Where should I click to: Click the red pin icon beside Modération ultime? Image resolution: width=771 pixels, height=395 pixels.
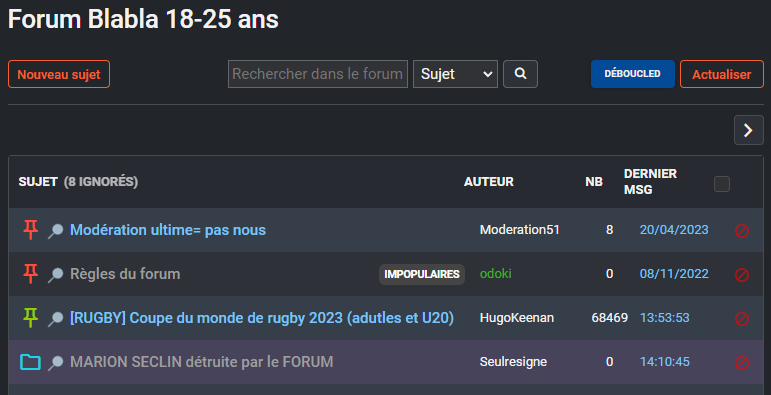point(30,230)
